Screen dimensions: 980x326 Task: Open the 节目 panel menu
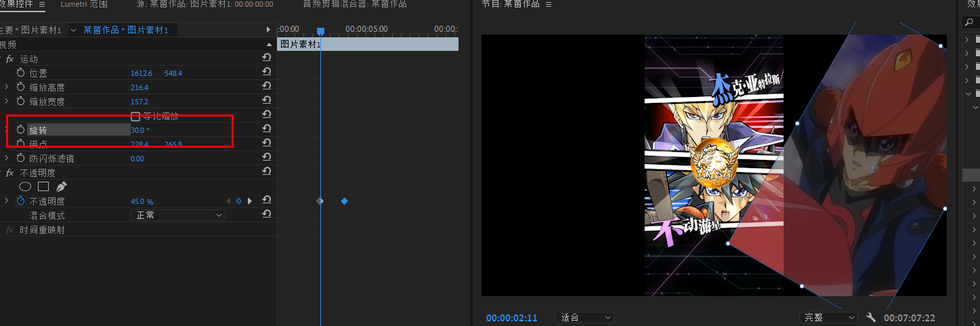click(549, 4)
